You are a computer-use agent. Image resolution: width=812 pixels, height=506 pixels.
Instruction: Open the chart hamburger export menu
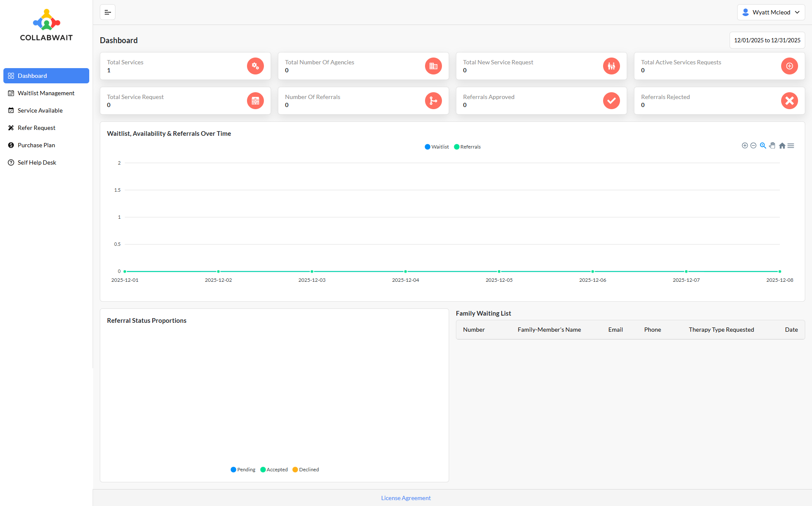pyautogui.click(x=791, y=146)
